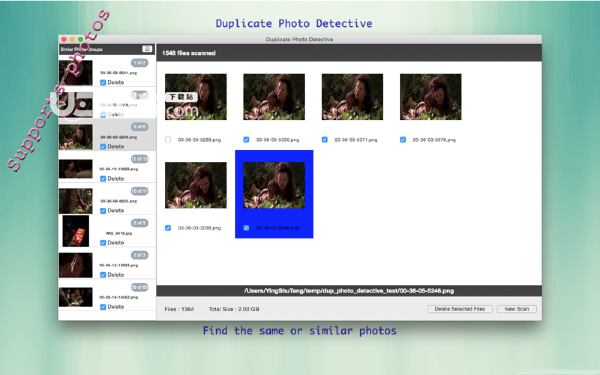The width and height of the screenshot is (600, 375).
Task: Click the '10 of 11' count badge
Action: click(x=139, y=191)
